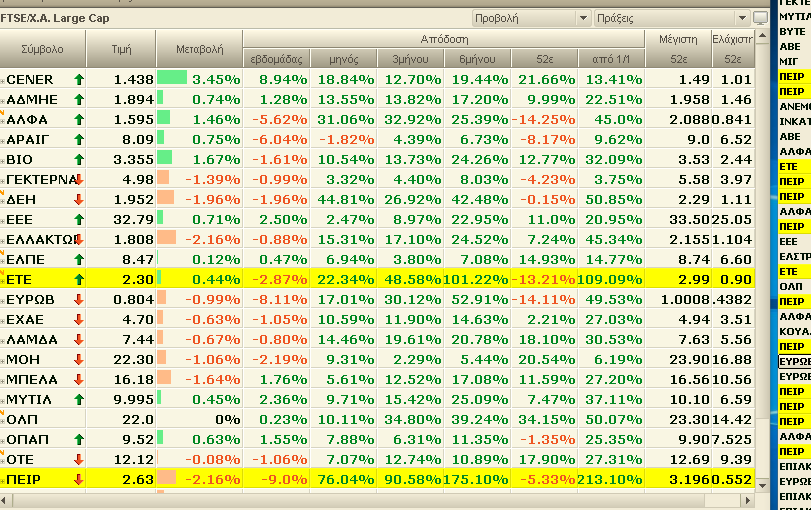This screenshot has width=811, height=510.
Task: Click the 0% change for ΟΛΠ
Action: 228,419
